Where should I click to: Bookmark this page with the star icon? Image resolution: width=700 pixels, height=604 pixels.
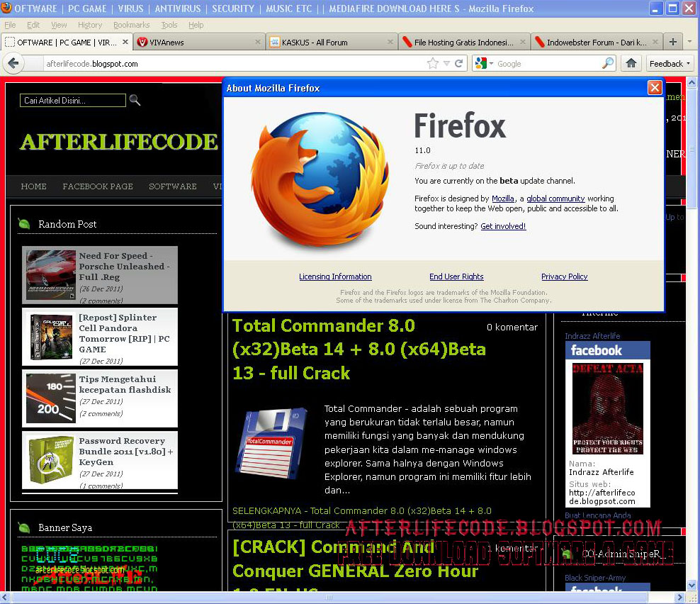pyautogui.click(x=432, y=63)
